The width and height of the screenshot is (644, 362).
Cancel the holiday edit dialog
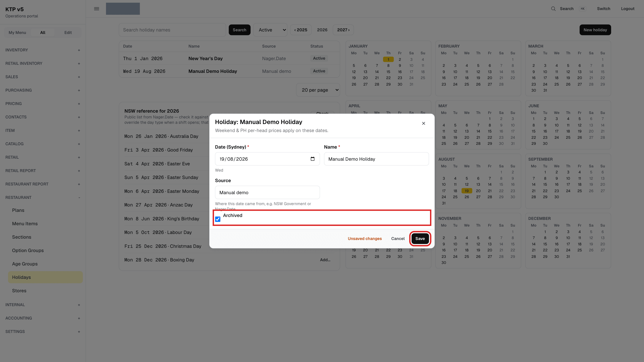pos(398,239)
